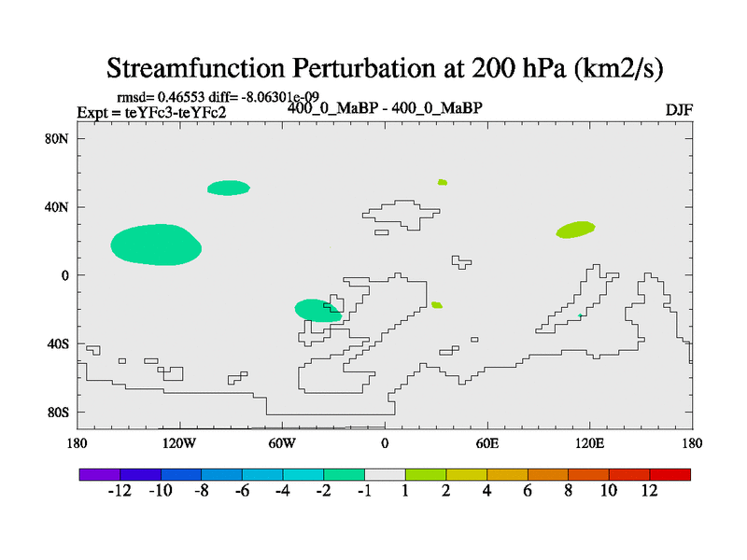
Task: Click the purple swatch at colorbar's left end
Action: (x=99, y=474)
